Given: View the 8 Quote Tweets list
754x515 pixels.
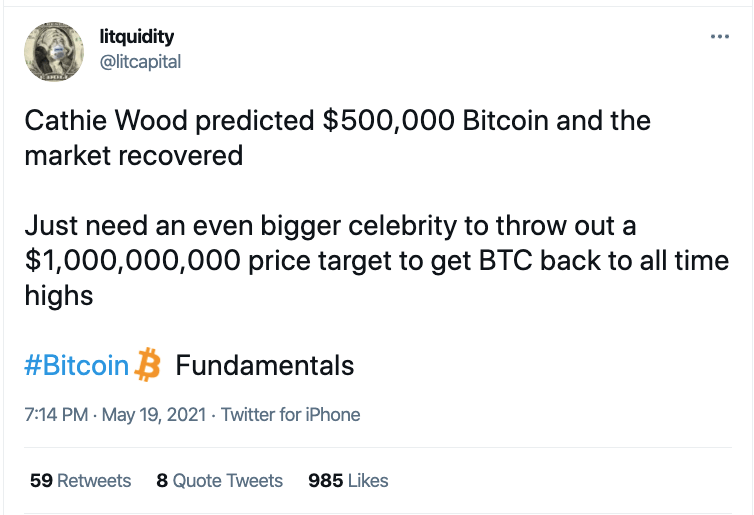Looking at the screenshot, I should [219, 481].
